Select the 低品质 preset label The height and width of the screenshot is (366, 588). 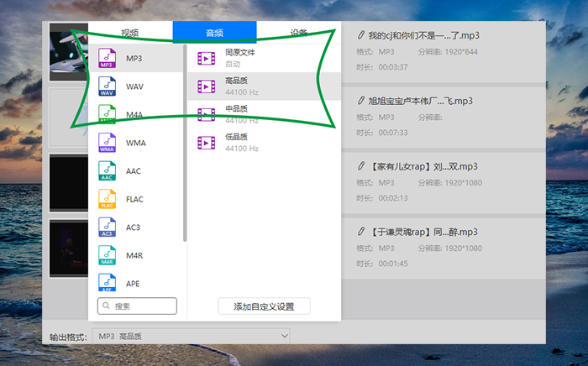pyautogui.click(x=236, y=137)
